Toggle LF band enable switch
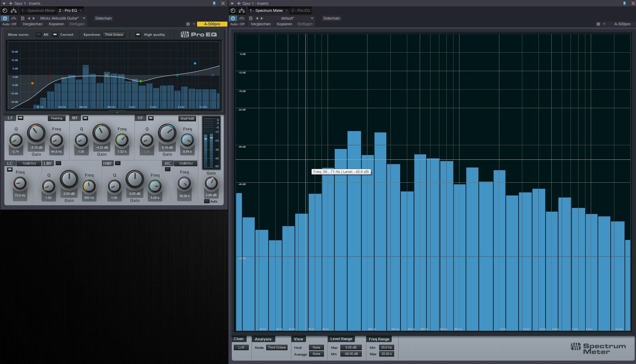Viewport: 636px width, 364px height. point(21,118)
